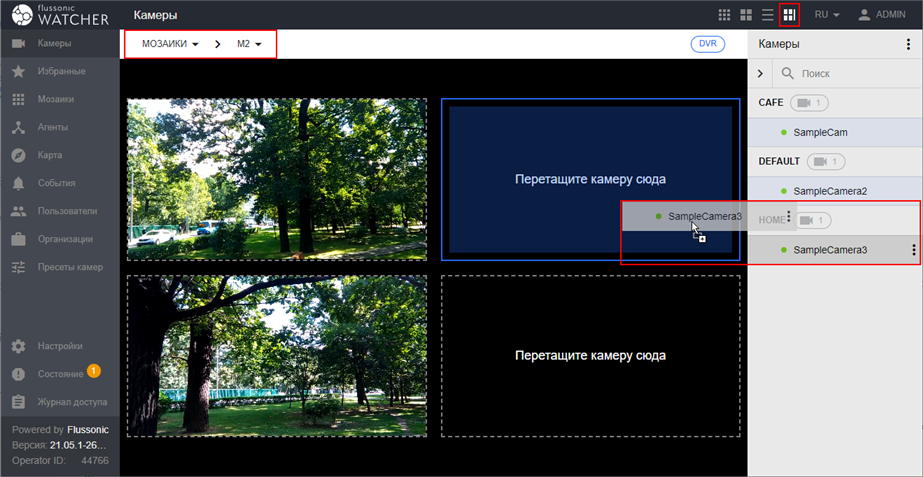Open the МОЗАИКИ breadcrumb dropdown

pos(170,44)
